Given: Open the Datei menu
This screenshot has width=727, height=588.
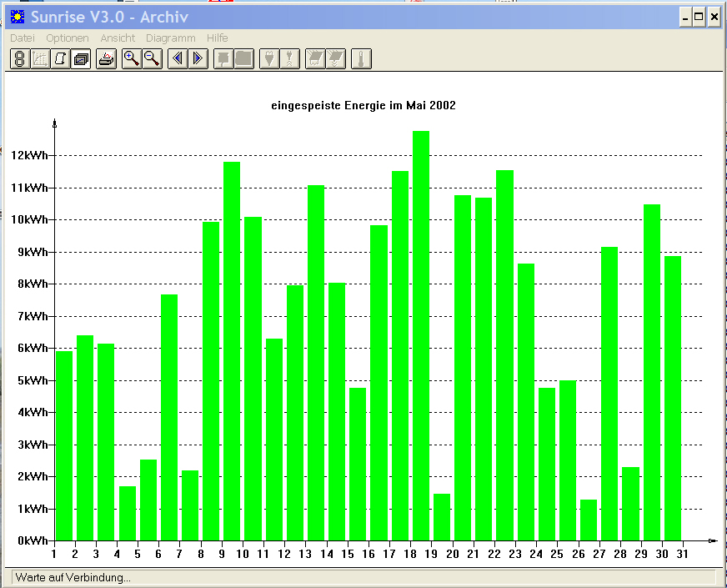Looking at the screenshot, I should (23, 38).
